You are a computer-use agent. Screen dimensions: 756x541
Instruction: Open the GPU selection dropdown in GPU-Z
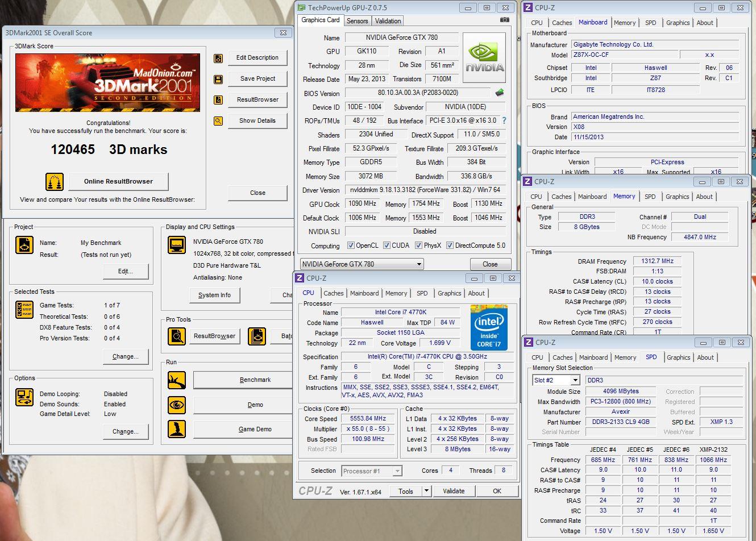[362, 264]
